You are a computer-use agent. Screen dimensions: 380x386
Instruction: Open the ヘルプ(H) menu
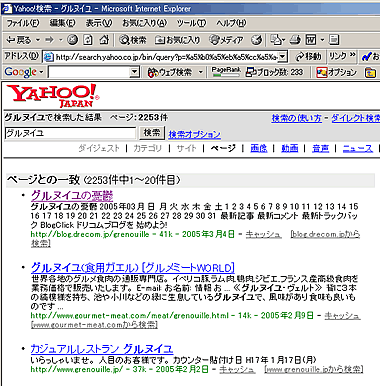tap(231, 23)
